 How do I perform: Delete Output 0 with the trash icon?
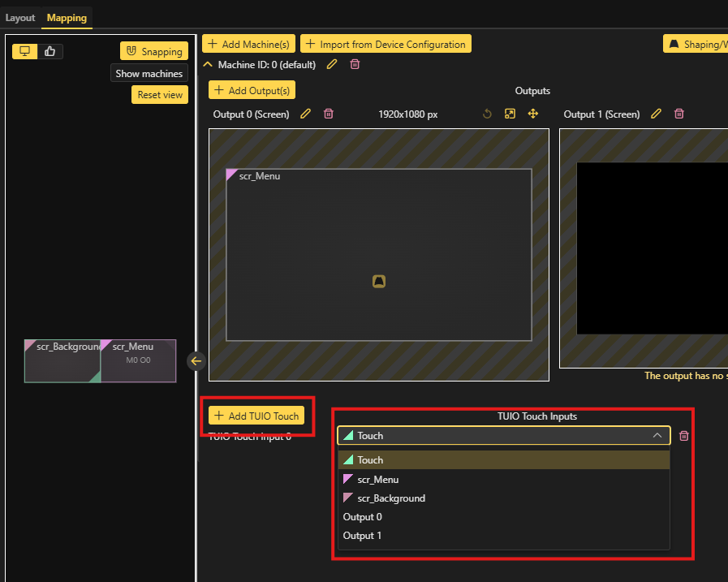pos(328,114)
